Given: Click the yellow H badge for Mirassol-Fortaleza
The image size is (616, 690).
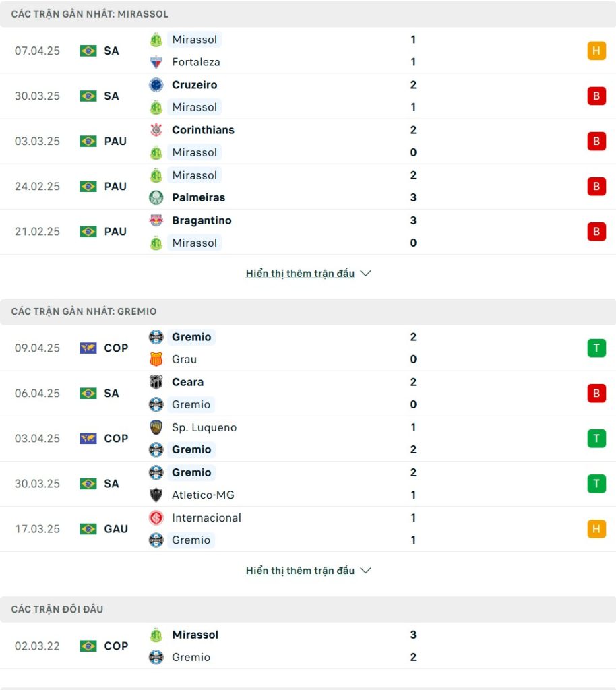Looking at the screenshot, I should 596,51.
